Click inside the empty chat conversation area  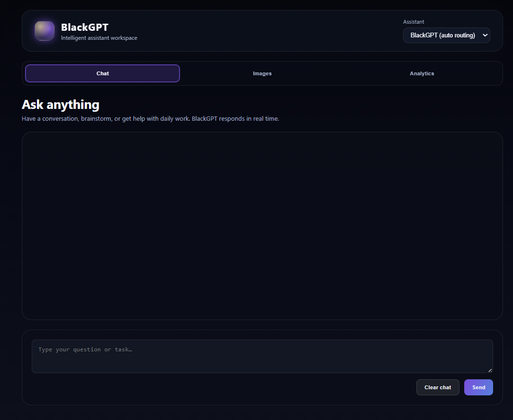pos(262,225)
